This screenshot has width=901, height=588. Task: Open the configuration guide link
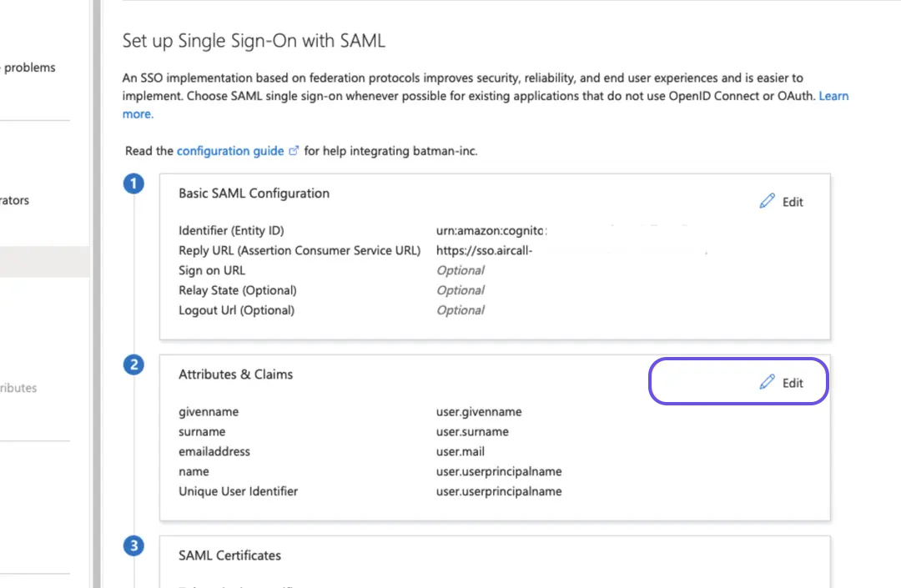(x=229, y=151)
